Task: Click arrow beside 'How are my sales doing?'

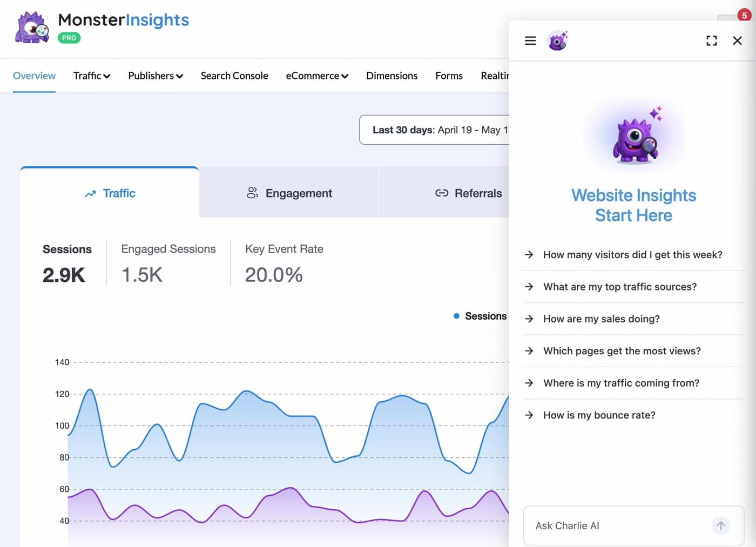Action: coord(529,319)
